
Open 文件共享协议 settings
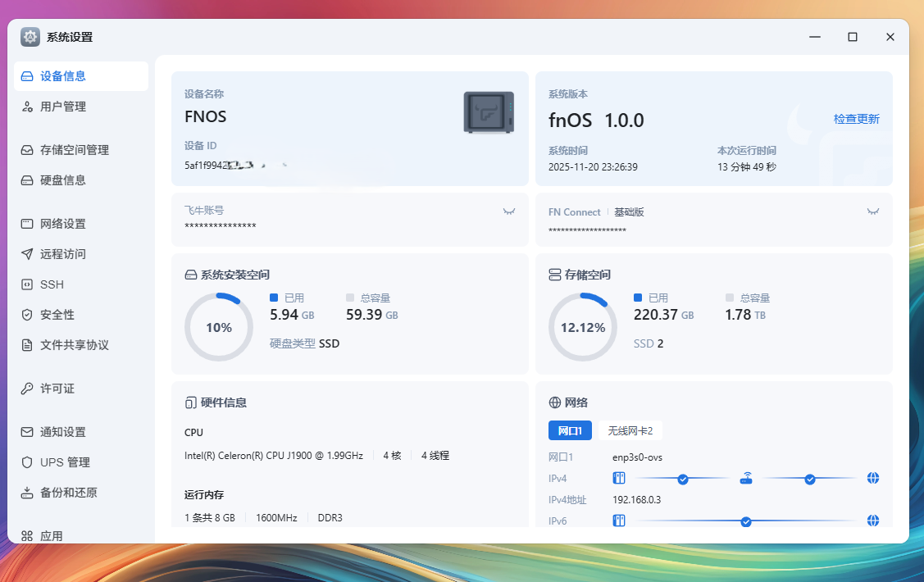(x=75, y=345)
